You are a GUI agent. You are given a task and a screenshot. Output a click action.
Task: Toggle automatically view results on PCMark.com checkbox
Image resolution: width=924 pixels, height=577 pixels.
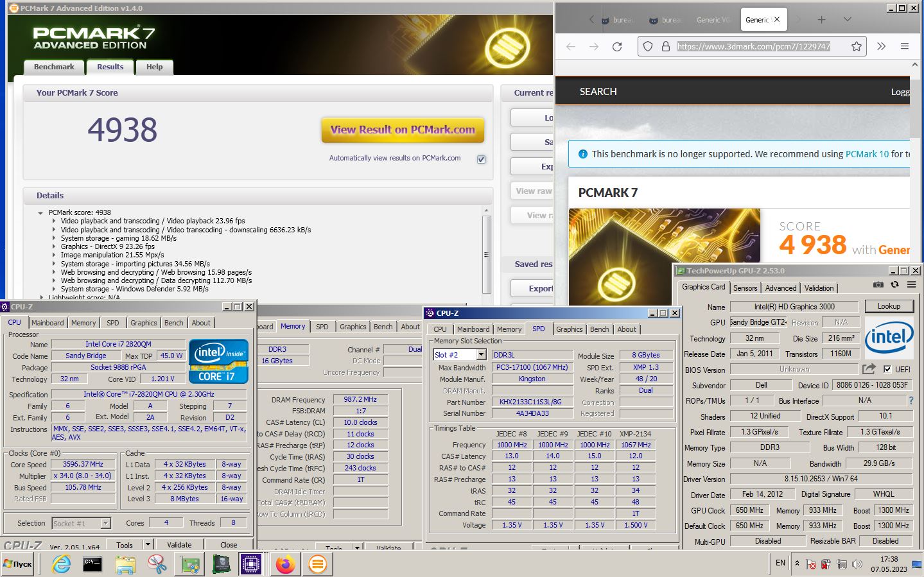click(481, 159)
